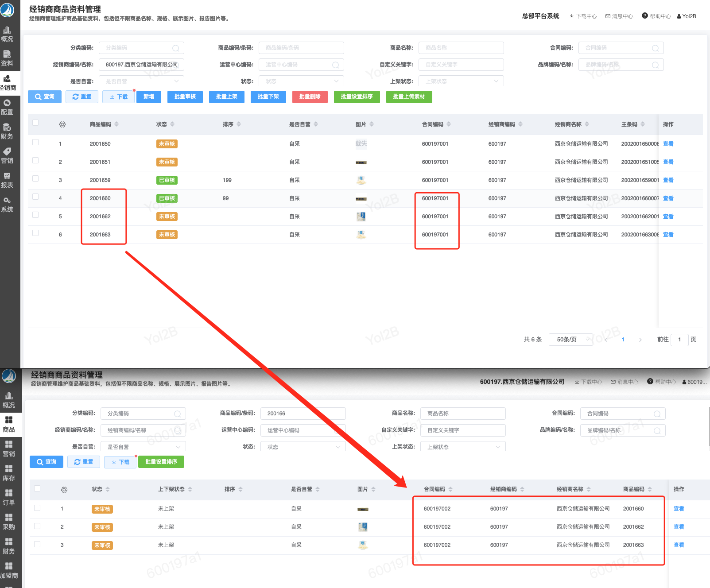
Task: Tick the top table checkbox for row 4
Action: coord(35,197)
